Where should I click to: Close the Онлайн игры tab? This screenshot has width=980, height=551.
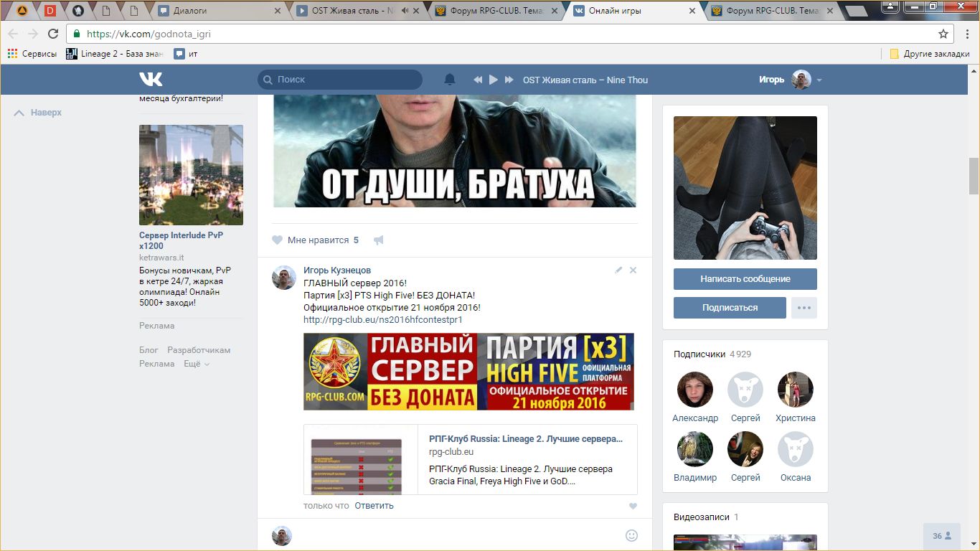(692, 11)
